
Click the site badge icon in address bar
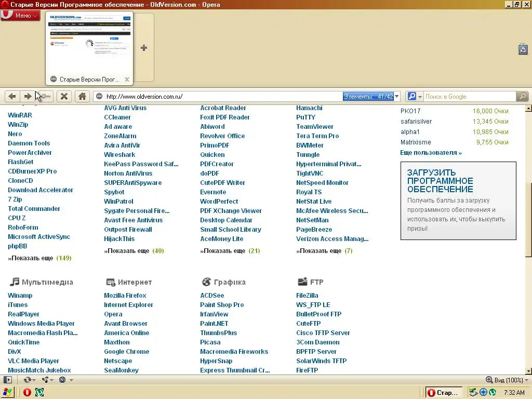(x=99, y=96)
